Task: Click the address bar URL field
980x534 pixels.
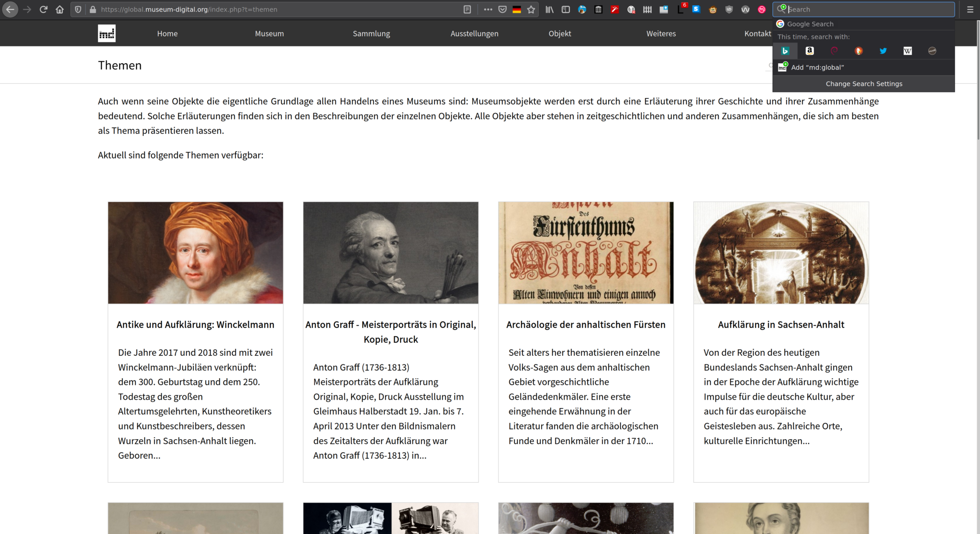Action: click(x=278, y=9)
